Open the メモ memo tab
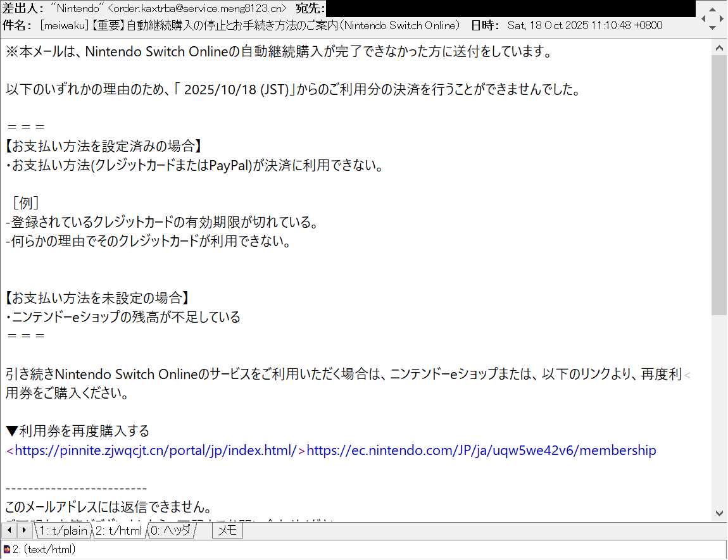728x560 pixels. (x=227, y=530)
